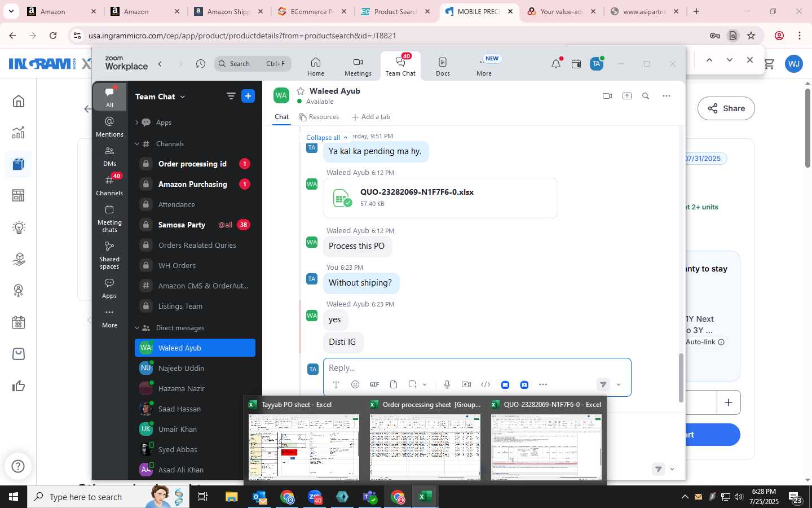Collapse the Direct messages section
This screenshot has height=508, width=812.
tap(136, 328)
